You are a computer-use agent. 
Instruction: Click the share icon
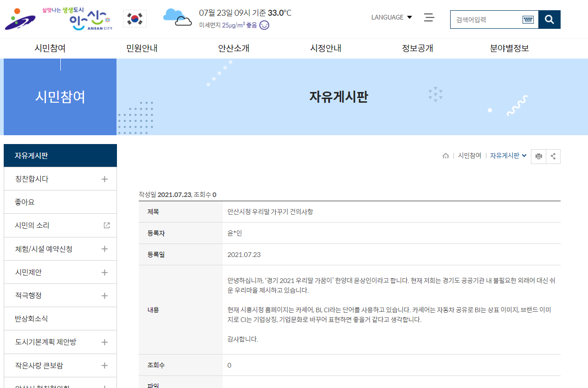tap(553, 156)
